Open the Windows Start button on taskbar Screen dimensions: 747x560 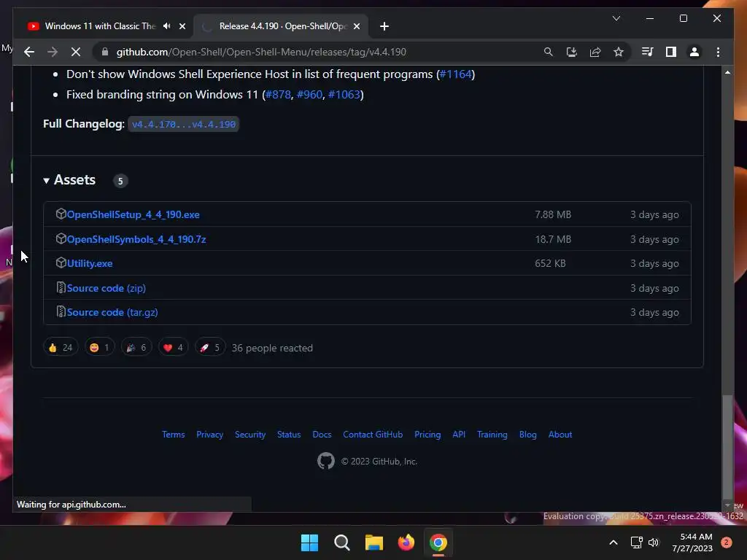[309, 542]
